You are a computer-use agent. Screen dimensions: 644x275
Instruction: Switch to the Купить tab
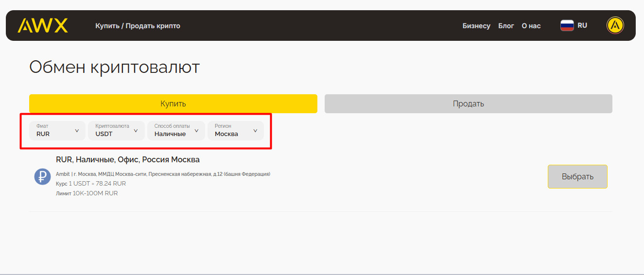click(x=173, y=103)
